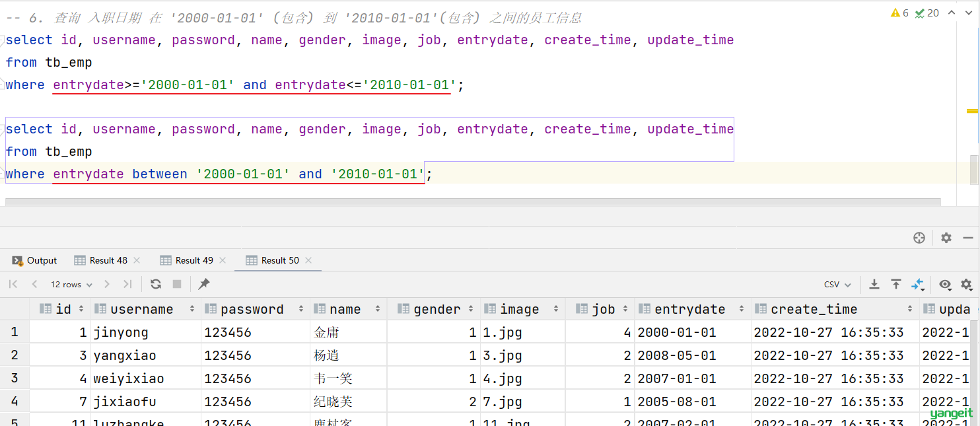
Task: Export data using download icon
Action: point(874,284)
